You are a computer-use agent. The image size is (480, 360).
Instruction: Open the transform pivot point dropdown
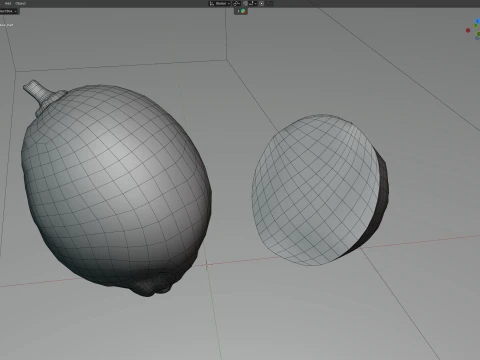tap(236, 3)
